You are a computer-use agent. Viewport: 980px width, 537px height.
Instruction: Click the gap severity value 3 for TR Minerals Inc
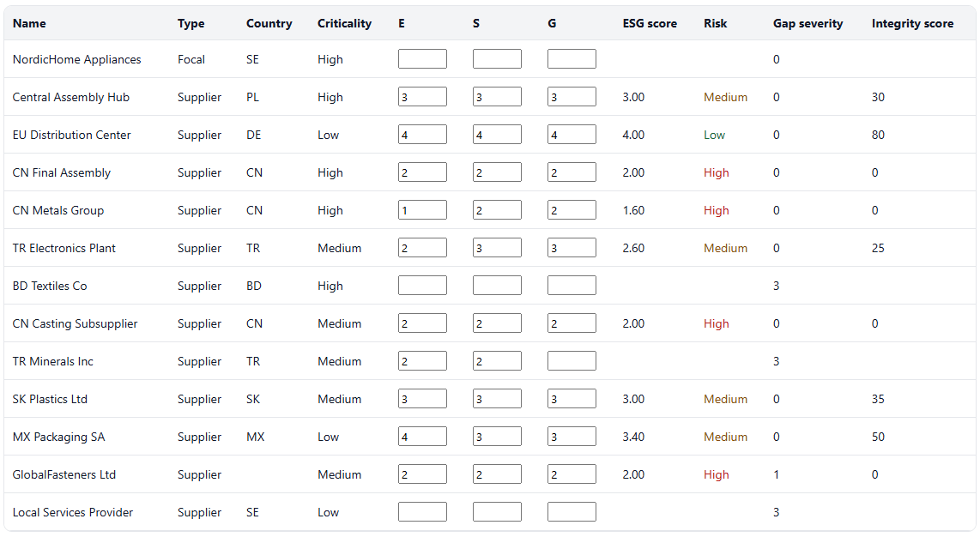(x=776, y=361)
